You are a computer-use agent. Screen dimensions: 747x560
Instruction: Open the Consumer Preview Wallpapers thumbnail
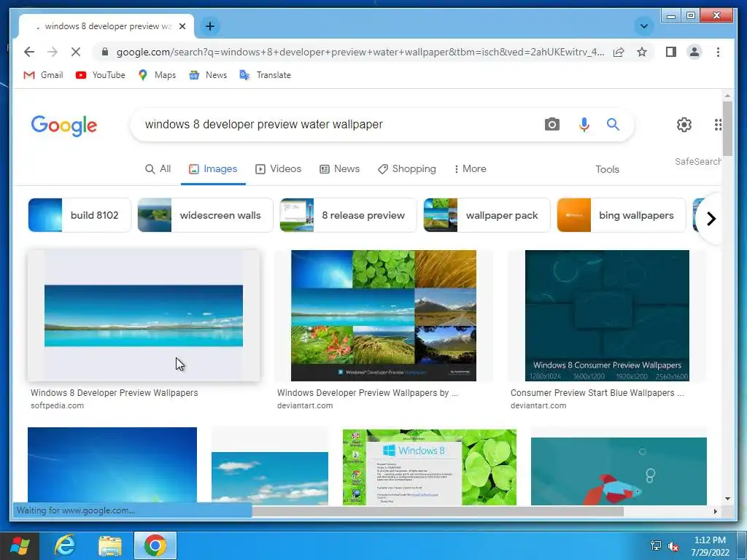(x=607, y=316)
